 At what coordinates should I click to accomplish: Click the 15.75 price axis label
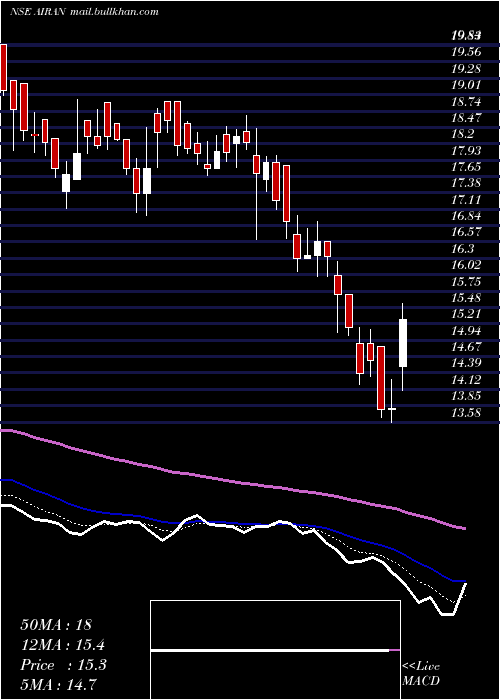pyautogui.click(x=466, y=281)
